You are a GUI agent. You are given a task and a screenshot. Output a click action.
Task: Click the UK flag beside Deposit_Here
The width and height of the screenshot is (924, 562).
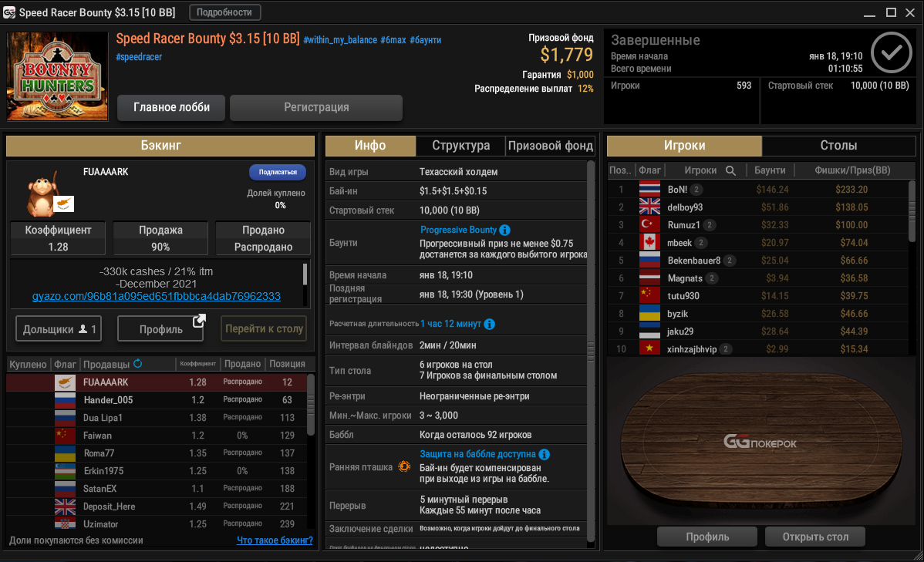(x=65, y=506)
